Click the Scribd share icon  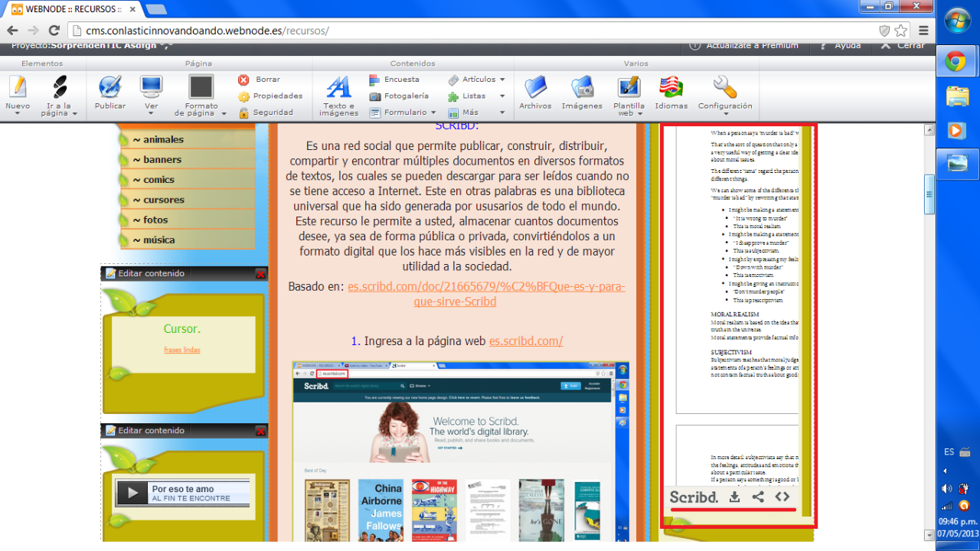(x=758, y=497)
